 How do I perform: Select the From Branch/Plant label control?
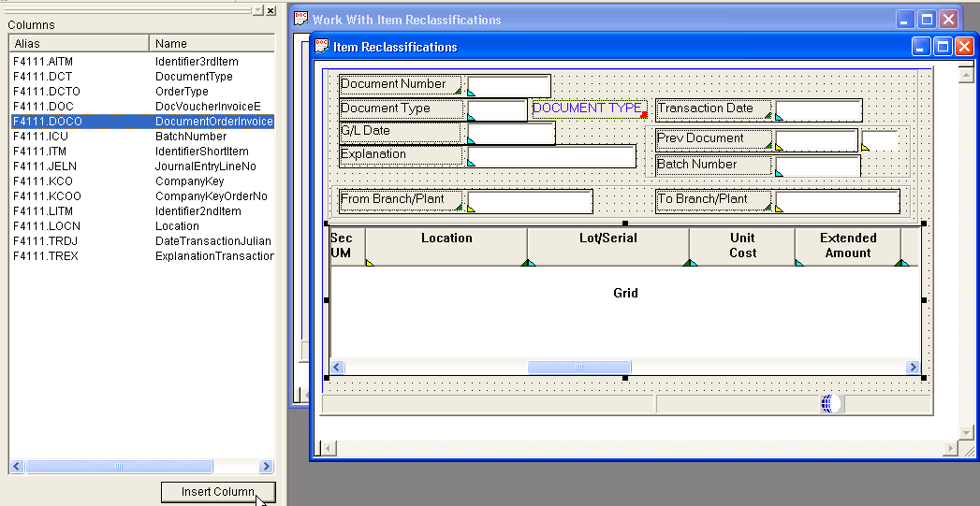(400, 199)
